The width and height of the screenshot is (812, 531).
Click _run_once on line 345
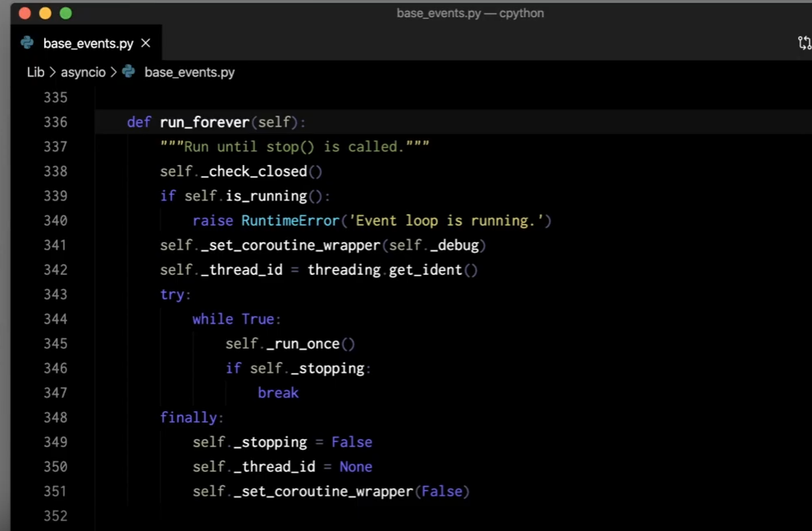point(303,344)
